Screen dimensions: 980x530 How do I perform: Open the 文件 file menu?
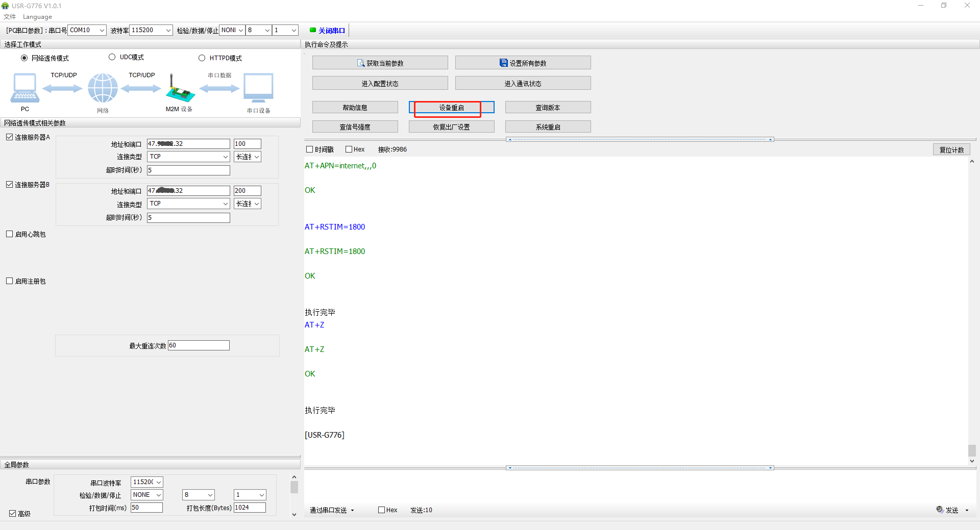pos(10,17)
